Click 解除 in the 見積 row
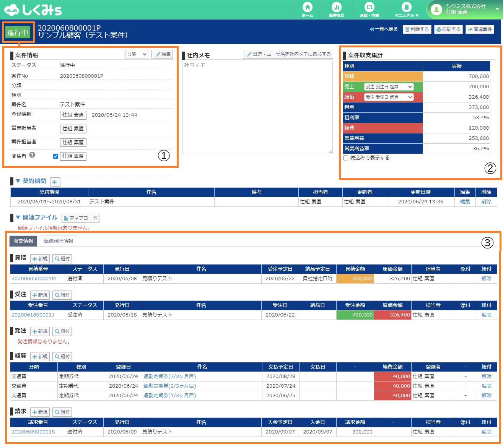503x448 pixels. [x=487, y=279]
